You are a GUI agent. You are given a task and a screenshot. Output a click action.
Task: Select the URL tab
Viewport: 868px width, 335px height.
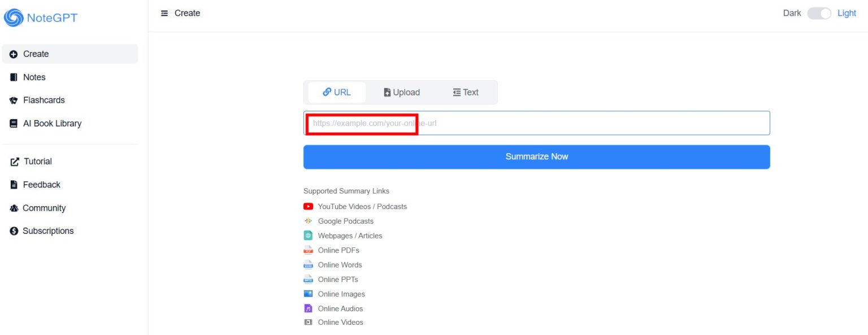[x=337, y=92]
